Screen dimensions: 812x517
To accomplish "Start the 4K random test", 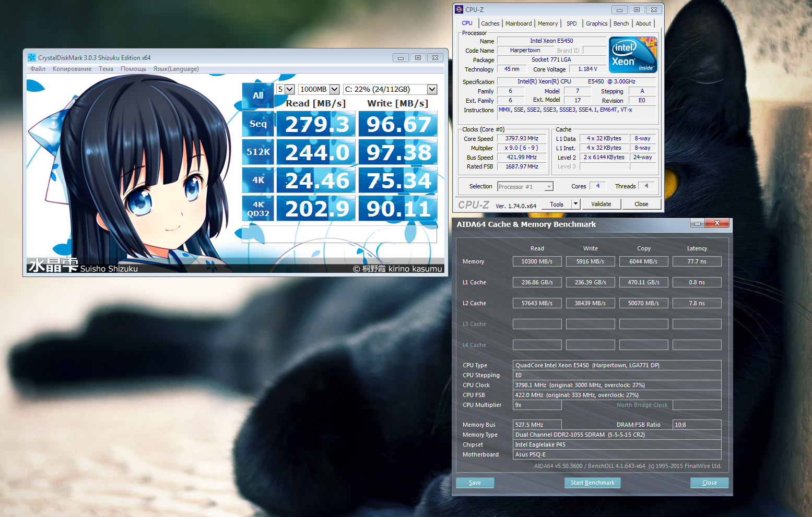I will coord(258,180).
